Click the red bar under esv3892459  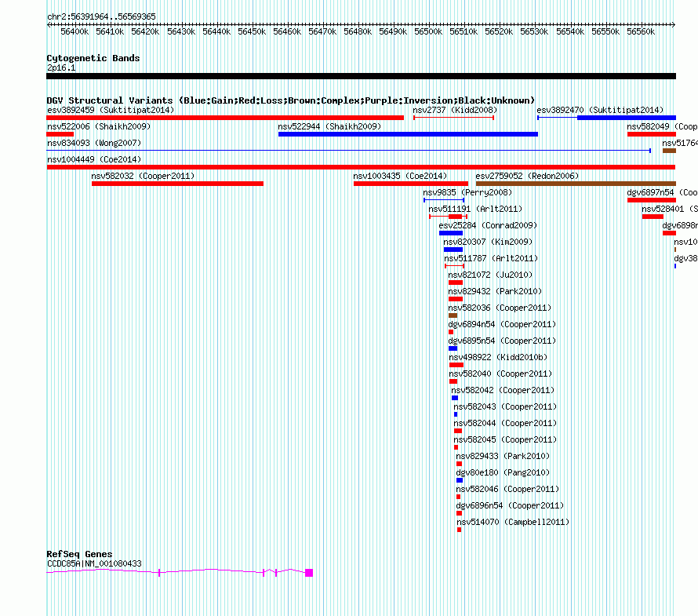(225, 118)
